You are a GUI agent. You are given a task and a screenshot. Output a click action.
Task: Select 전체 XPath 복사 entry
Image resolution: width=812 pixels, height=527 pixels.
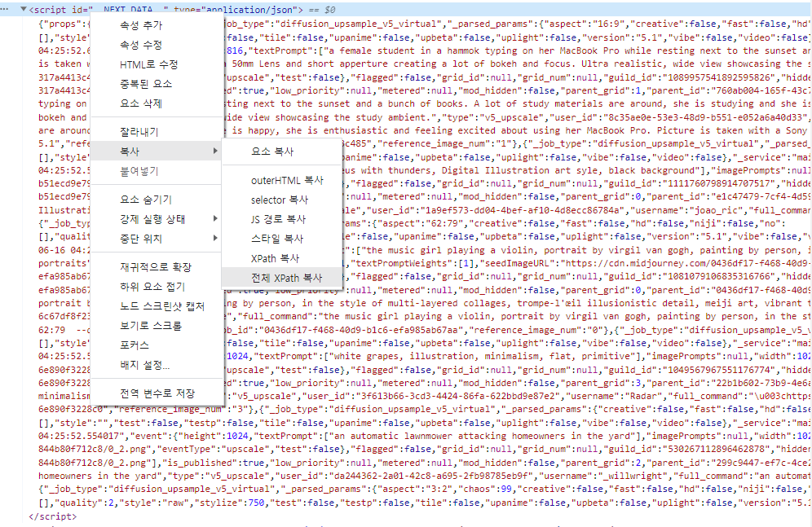[x=282, y=279]
